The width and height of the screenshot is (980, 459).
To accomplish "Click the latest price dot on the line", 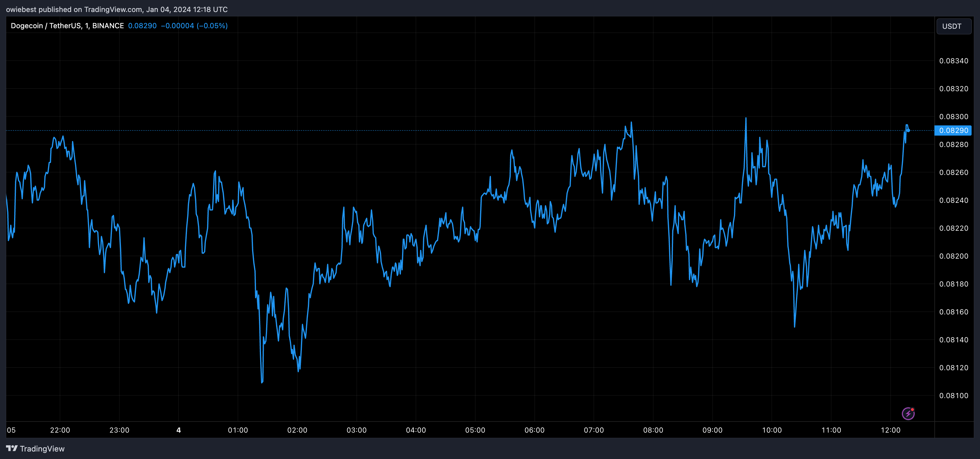I will pos(909,130).
